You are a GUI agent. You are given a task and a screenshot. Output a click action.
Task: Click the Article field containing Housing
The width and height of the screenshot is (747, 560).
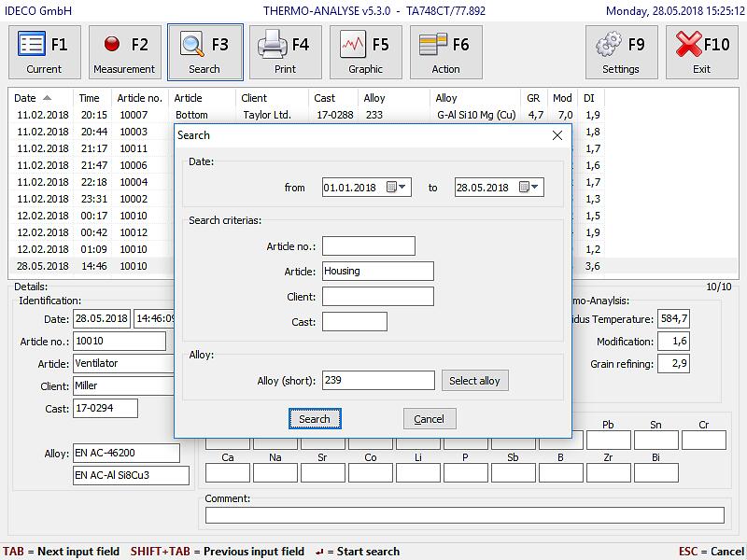(x=377, y=272)
